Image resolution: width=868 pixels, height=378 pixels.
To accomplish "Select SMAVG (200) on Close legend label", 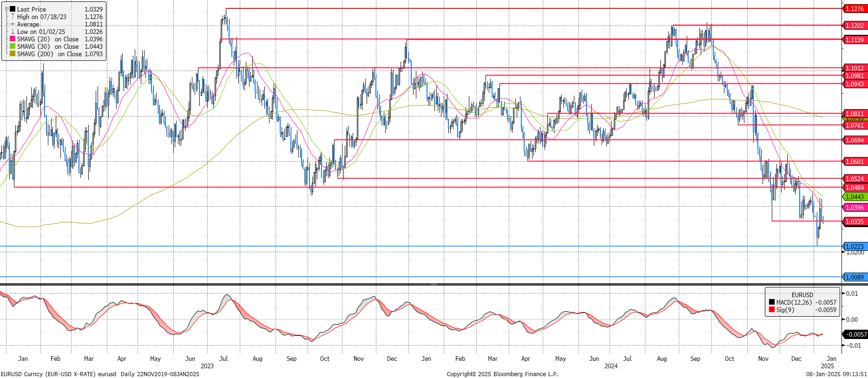I will click(x=49, y=54).
